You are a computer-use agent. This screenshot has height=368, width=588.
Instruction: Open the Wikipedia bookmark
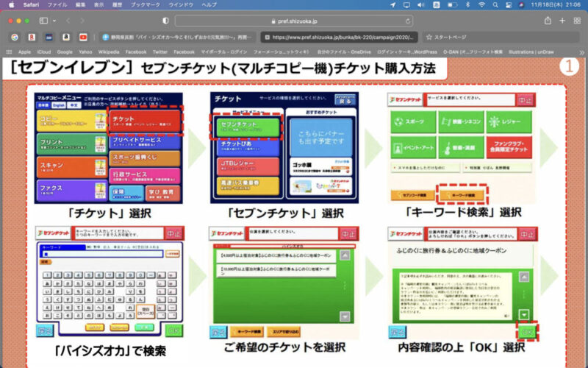[108, 52]
